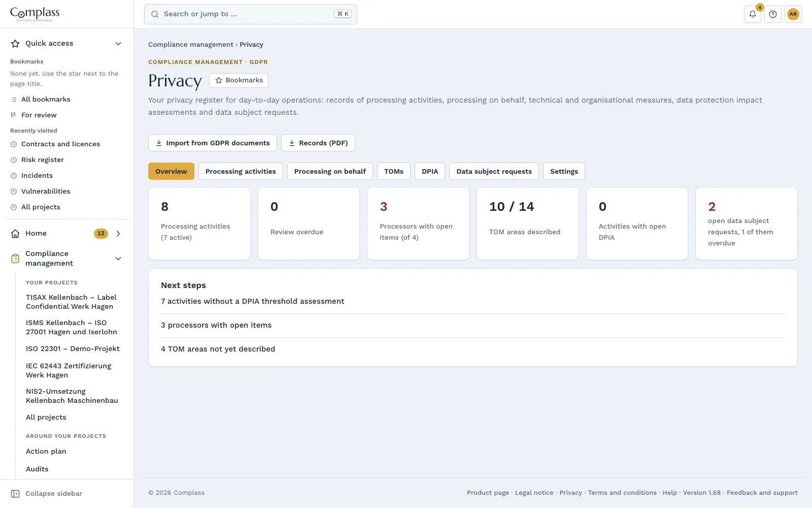Click into the Search or jump to field
Image resolution: width=812 pixels, height=508 pixels.
pos(251,14)
